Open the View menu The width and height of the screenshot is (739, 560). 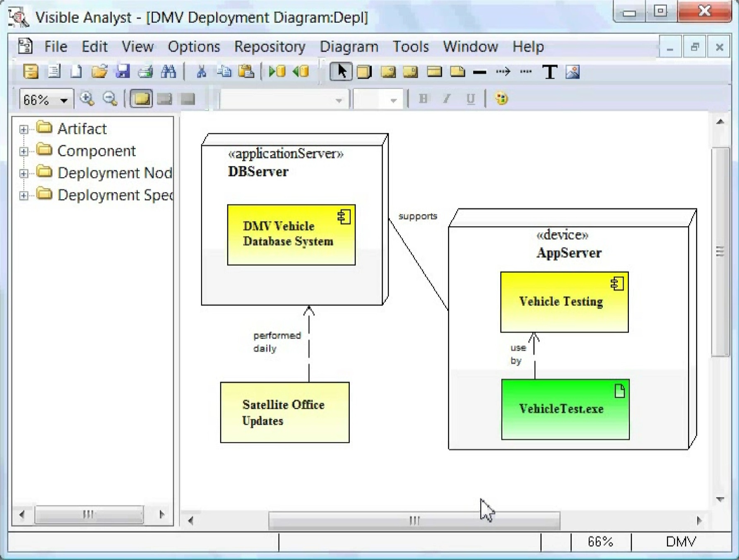point(137,46)
